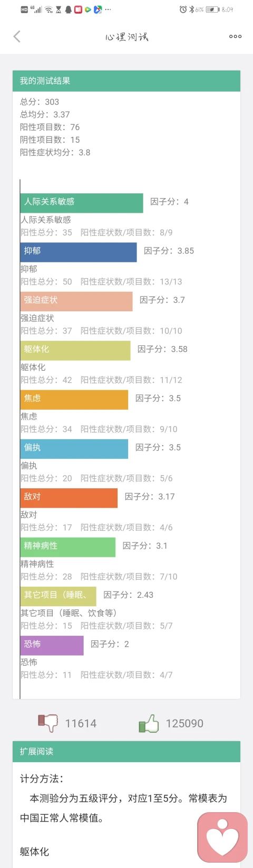
Task: Tap the 我的测试结果 section header
Action: point(126,81)
